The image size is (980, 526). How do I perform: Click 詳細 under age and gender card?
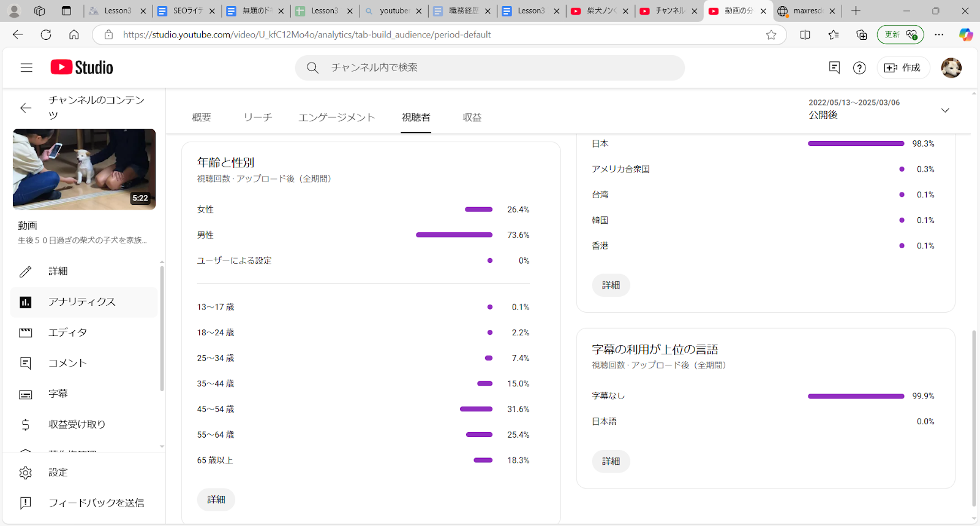216,500
